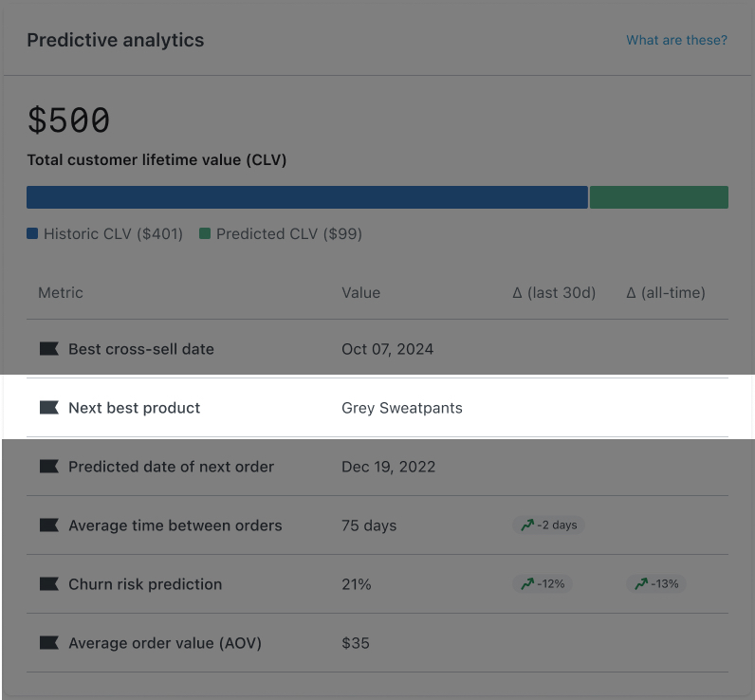Click the blue Historic CLV legend swatch
This screenshot has width=755, height=700.
[x=32, y=233]
